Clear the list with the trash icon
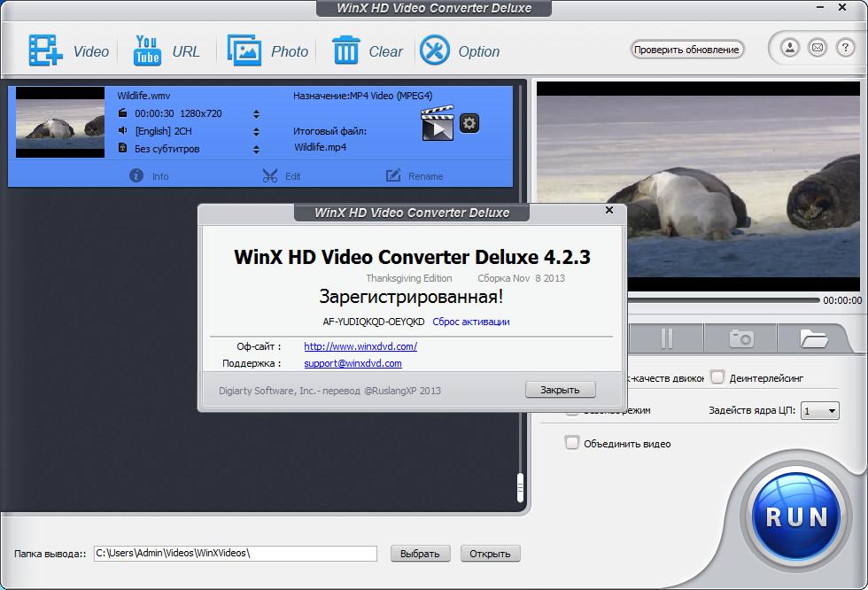 [x=345, y=50]
